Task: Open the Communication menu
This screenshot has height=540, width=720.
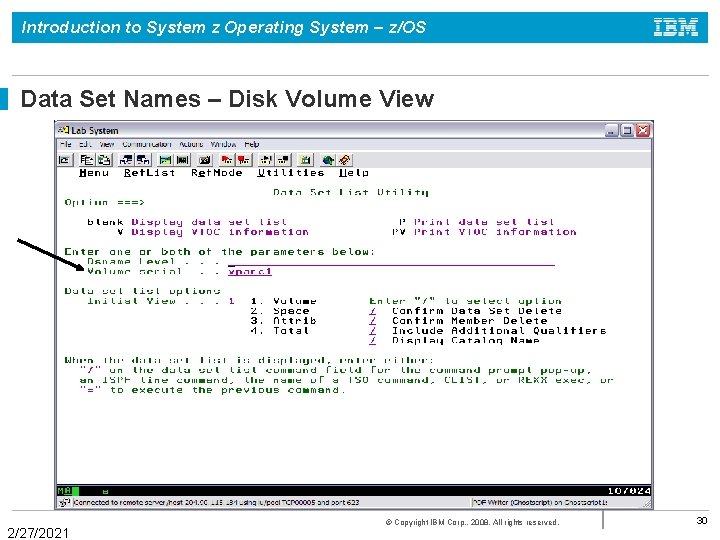Action: [x=146, y=144]
